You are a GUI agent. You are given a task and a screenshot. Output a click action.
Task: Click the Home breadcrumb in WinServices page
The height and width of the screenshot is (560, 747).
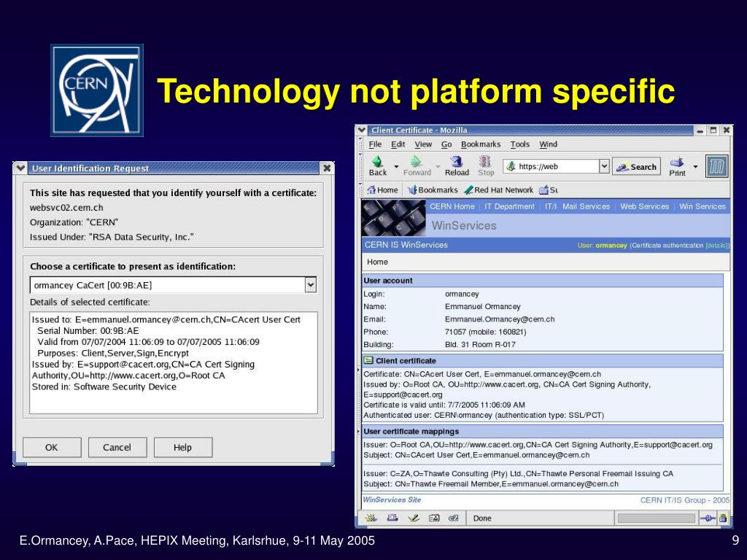point(377,262)
